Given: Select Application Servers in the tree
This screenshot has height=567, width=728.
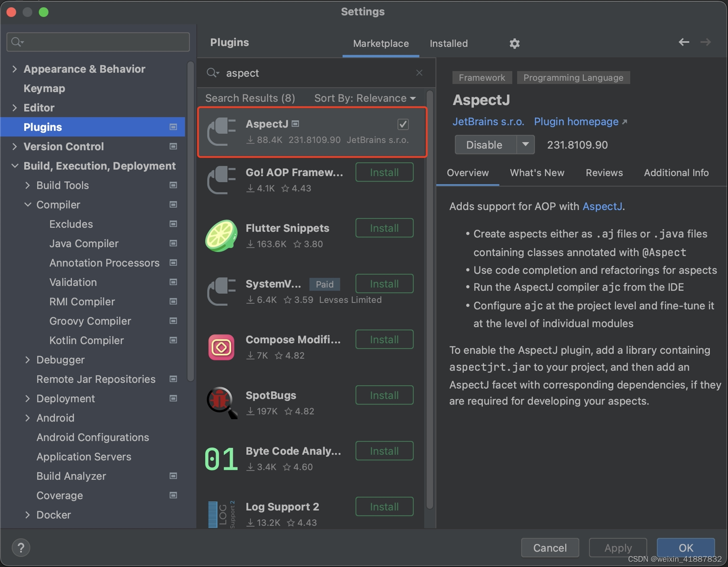Looking at the screenshot, I should tap(84, 457).
